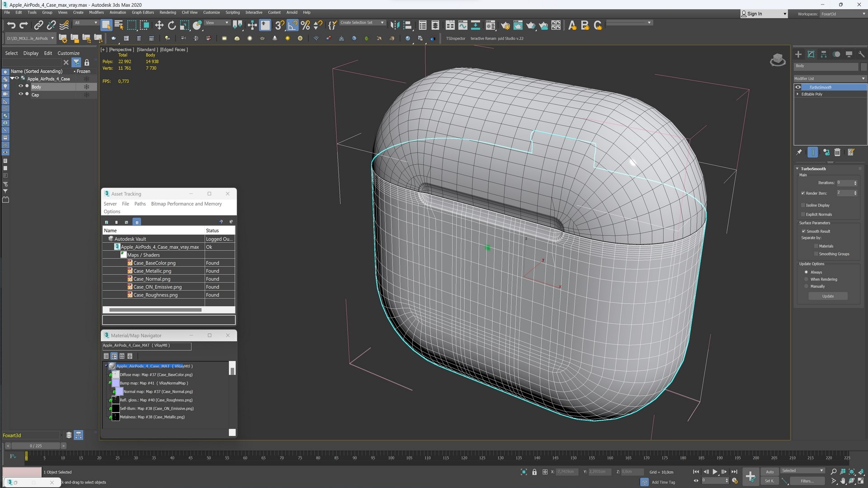Viewport: 868px width, 488px height.
Task: Open the Utilities wrench panel icon
Action: (861, 54)
